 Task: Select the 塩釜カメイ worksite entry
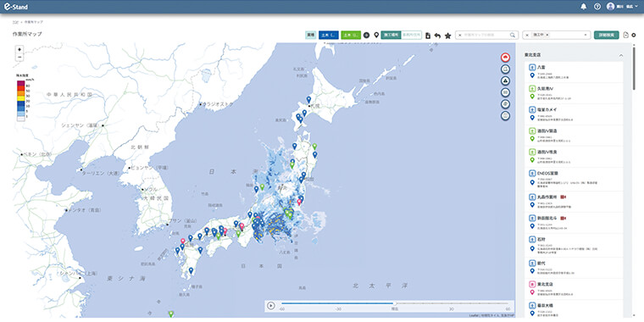click(574, 114)
